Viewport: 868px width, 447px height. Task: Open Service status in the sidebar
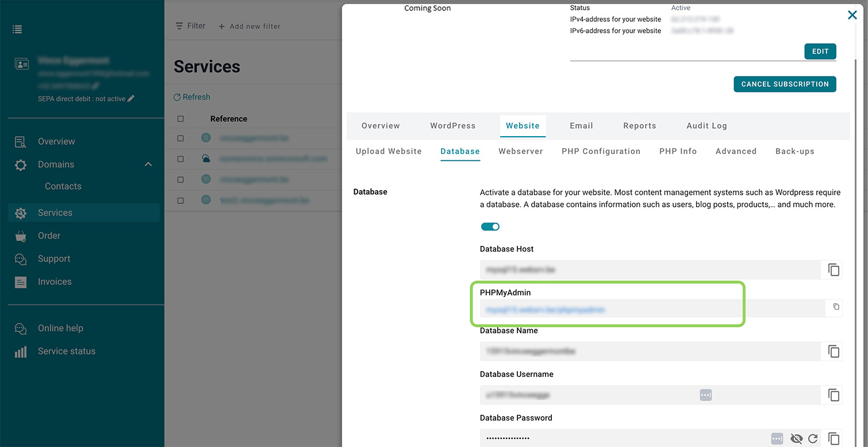[x=67, y=351]
